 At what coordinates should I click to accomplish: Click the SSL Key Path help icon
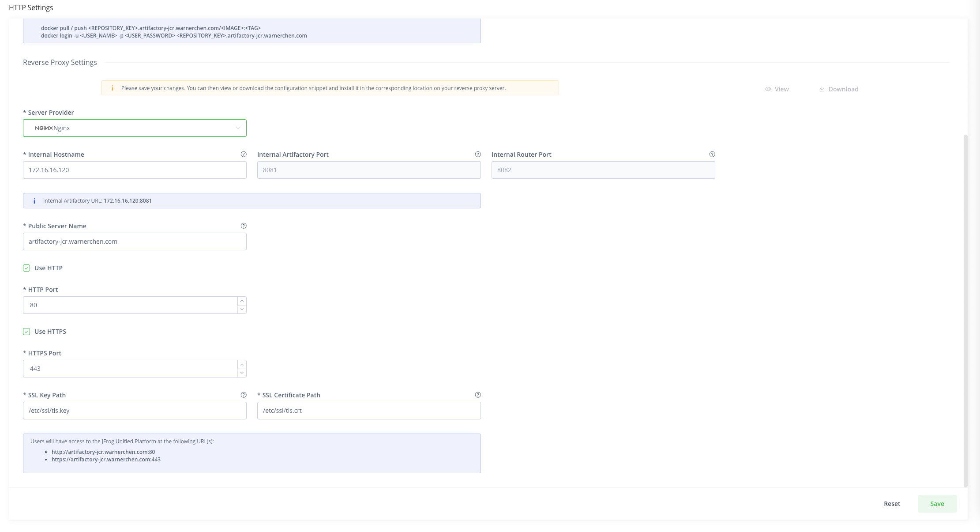click(244, 395)
